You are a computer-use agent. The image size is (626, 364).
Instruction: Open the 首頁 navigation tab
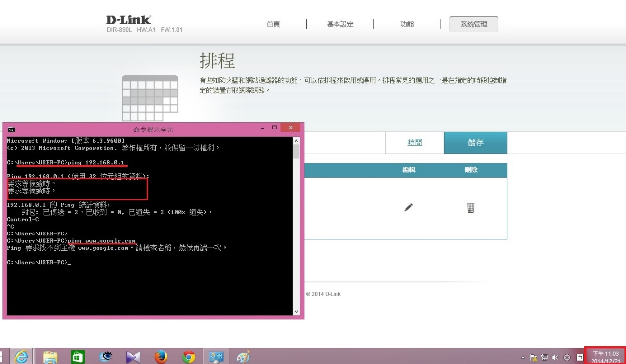tap(273, 24)
